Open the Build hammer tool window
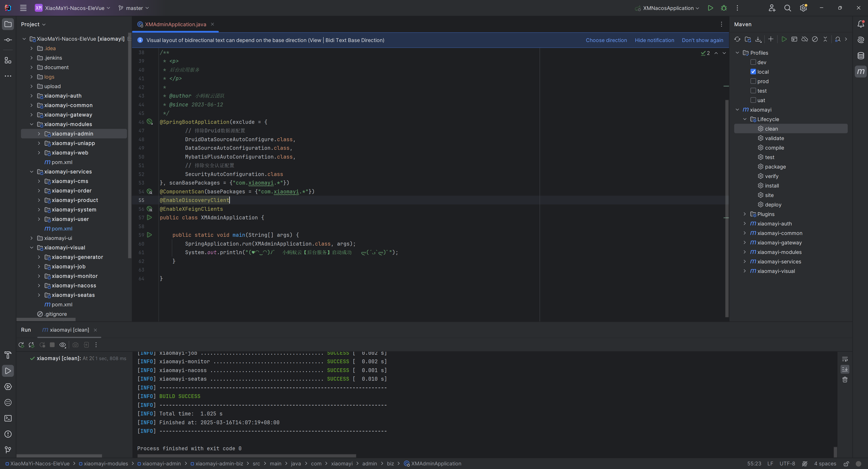The height and width of the screenshot is (469, 868). (x=8, y=355)
